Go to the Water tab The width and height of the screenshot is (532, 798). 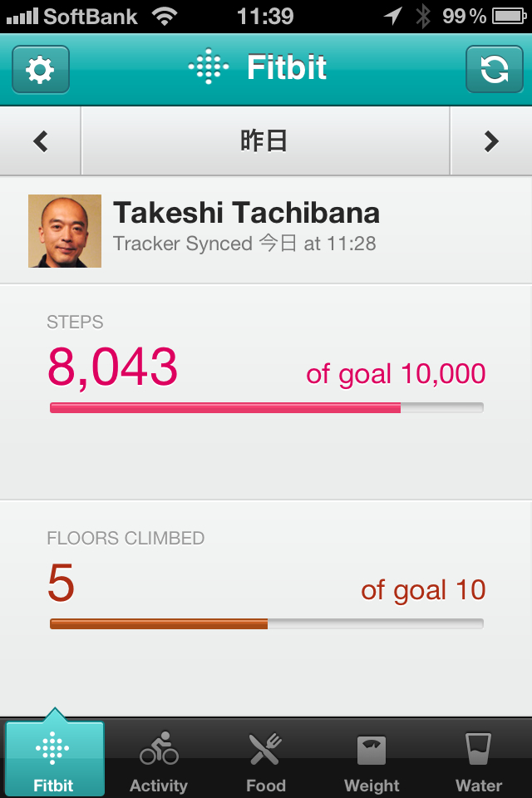coord(479,761)
